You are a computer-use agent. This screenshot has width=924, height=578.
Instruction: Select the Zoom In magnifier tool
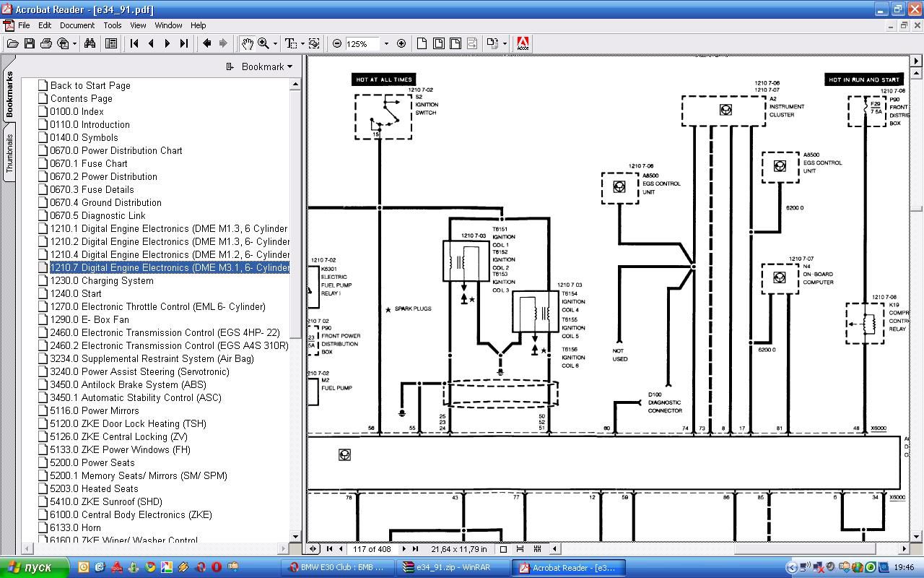tap(263, 43)
